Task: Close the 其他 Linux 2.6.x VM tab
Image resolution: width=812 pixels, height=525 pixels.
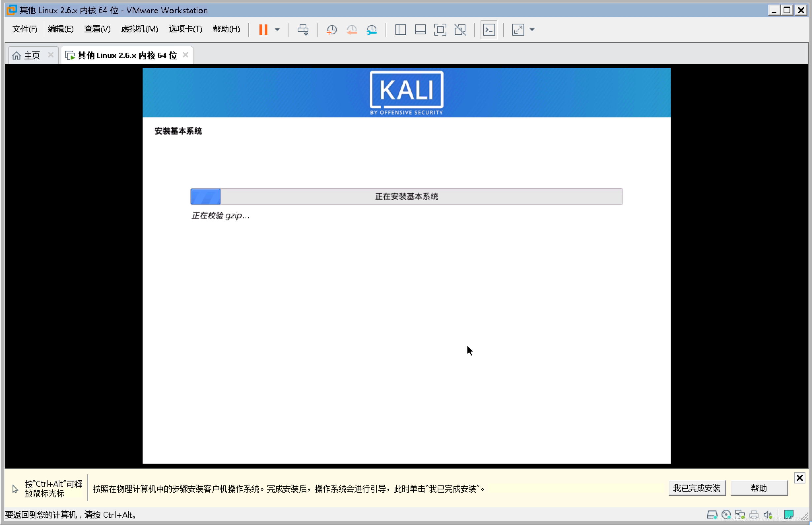Action: pyautogui.click(x=186, y=55)
